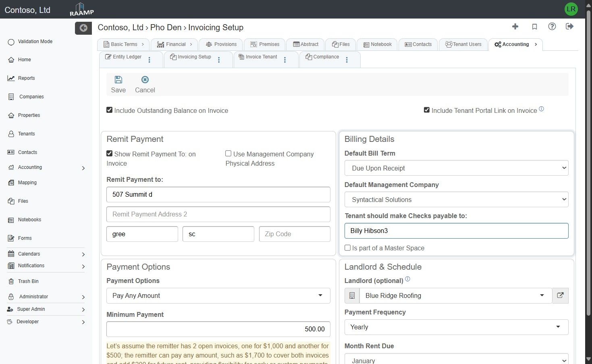
Task: Expand the Calendars sidebar submenu
Action: tap(83, 254)
